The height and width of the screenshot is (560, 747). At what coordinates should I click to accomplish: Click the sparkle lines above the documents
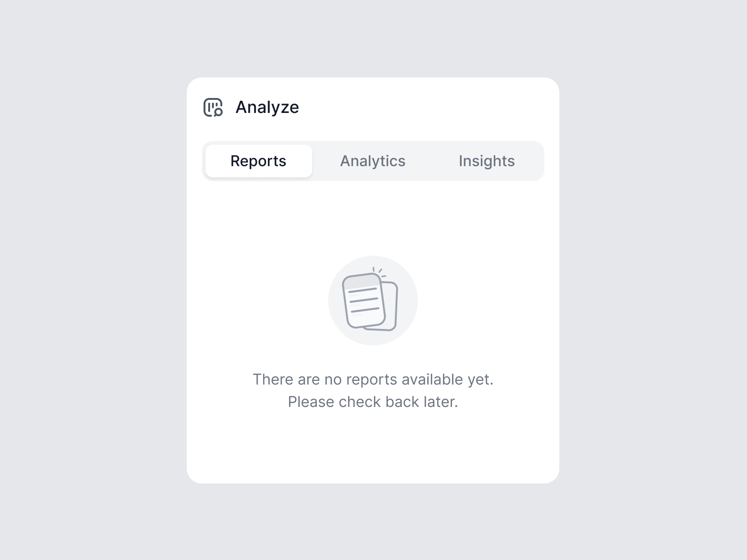tap(377, 270)
